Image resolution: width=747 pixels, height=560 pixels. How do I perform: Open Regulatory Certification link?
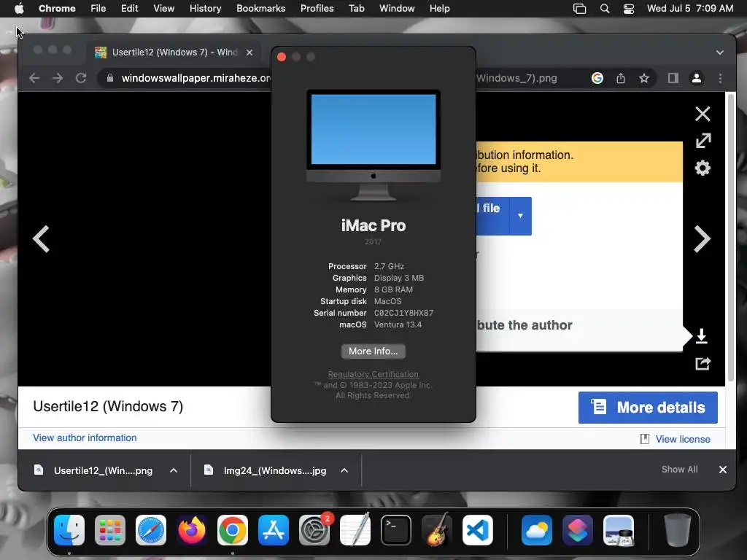(x=373, y=374)
